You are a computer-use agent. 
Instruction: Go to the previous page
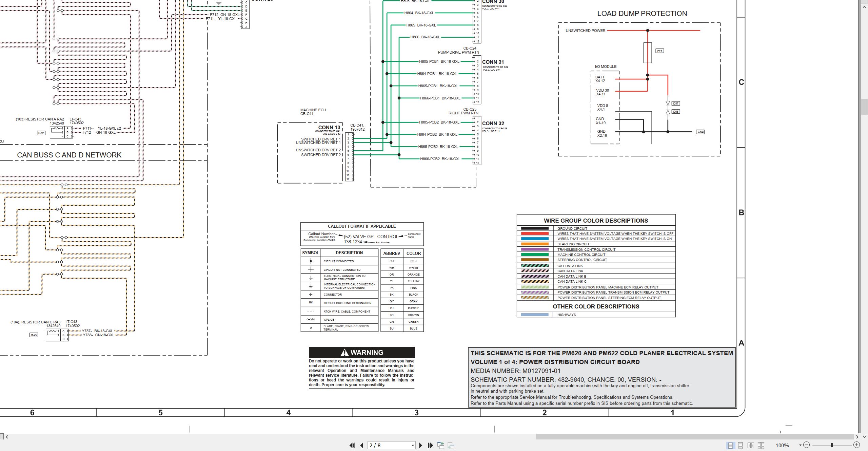[362, 445]
